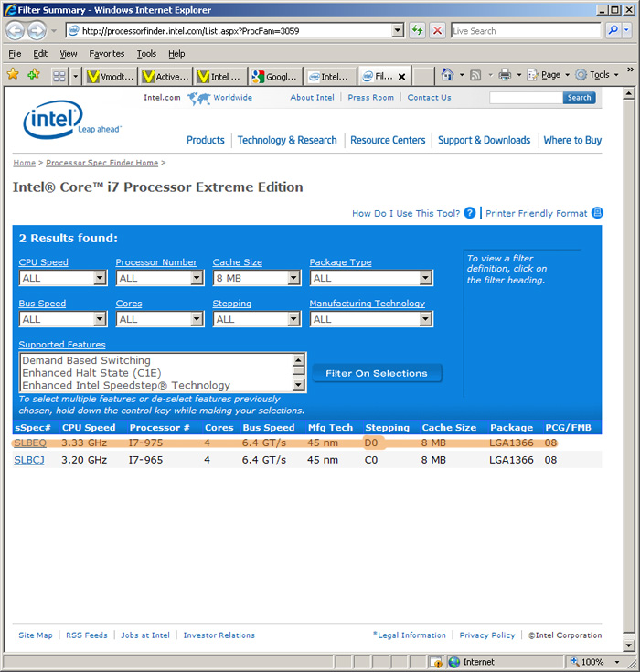Open the Processor Number dropdown
640x672 pixels.
click(160, 278)
